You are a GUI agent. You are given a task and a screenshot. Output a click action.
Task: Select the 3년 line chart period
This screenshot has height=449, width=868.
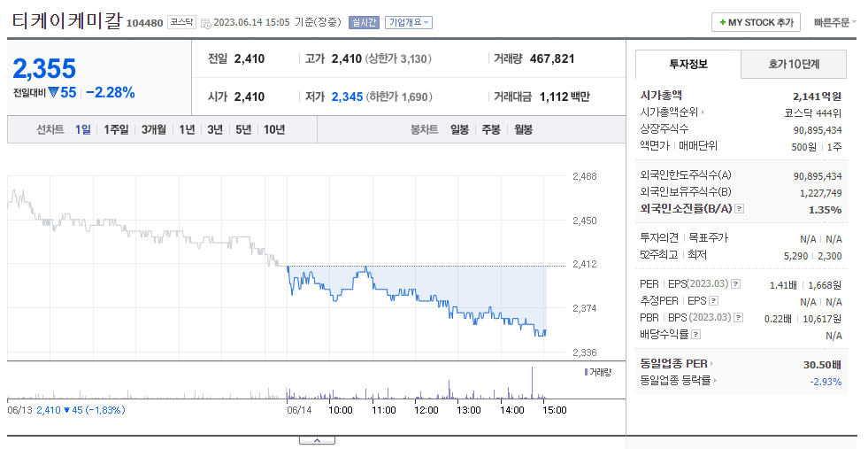[x=215, y=129]
